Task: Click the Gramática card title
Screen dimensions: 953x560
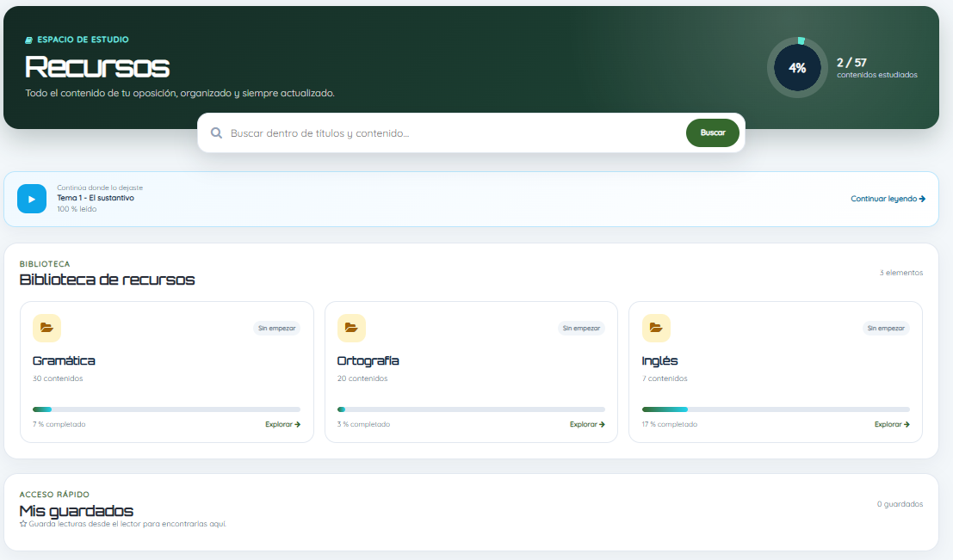Action: 64,360
